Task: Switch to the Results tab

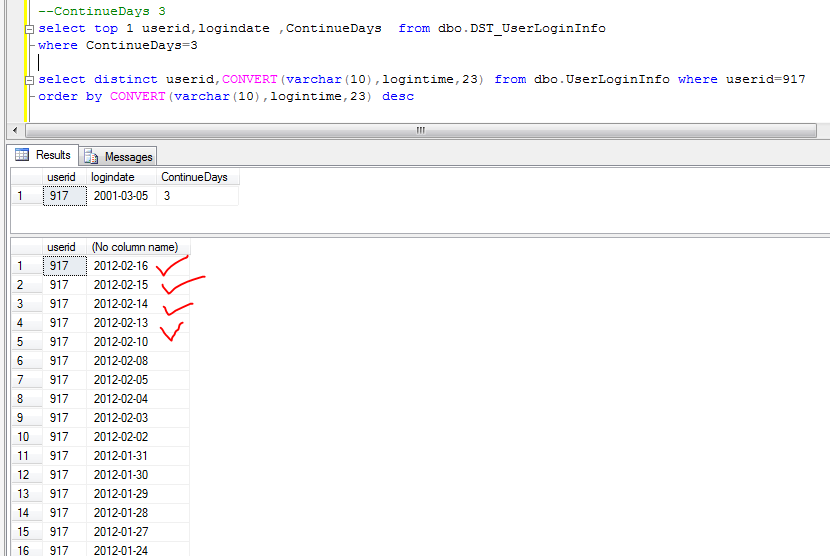Action: tap(44, 155)
